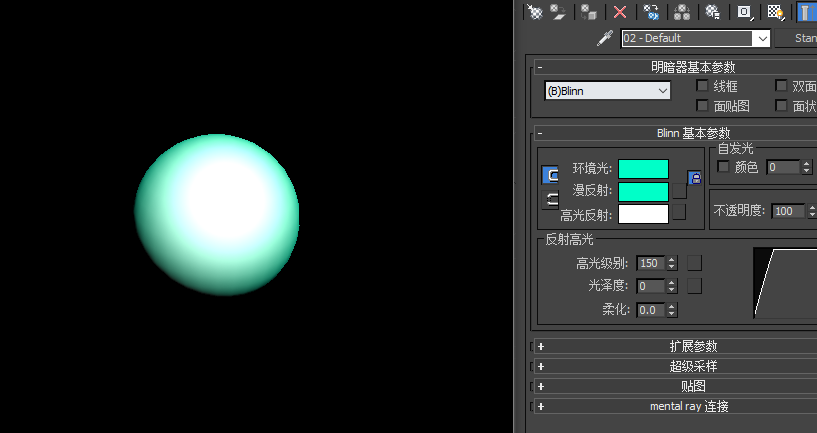Click the diffuse 漫反射 map slot button
Screen dimensions: 817x433
(x=679, y=191)
